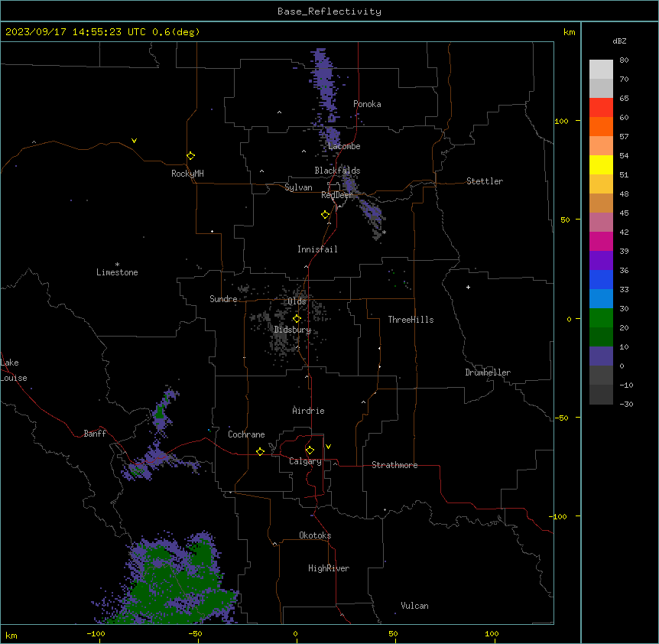Viewport: 659px width, 644px height.
Task: Click the 80 value in the dBZ legend
Action: tap(624, 60)
